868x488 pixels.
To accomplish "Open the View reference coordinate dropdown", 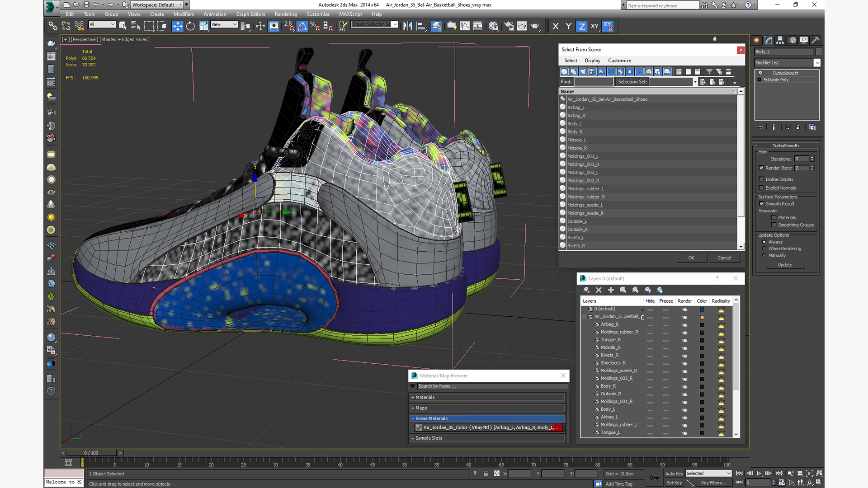I will coord(224,24).
